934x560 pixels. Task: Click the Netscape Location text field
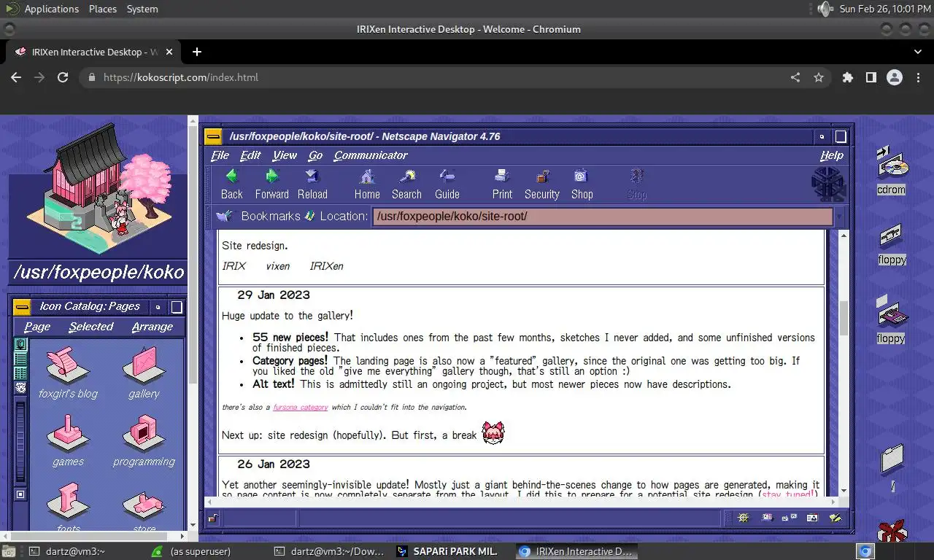coord(603,217)
